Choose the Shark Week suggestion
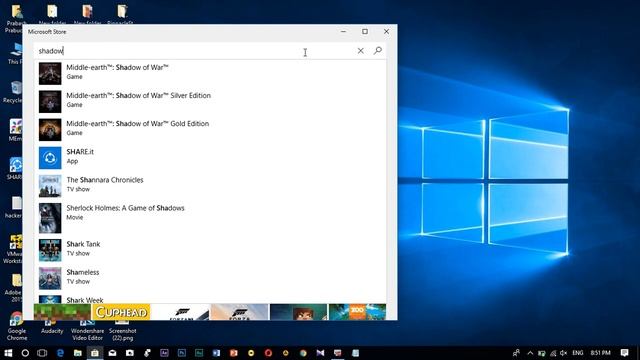Viewport: 640px width, 360px height. [x=210, y=299]
